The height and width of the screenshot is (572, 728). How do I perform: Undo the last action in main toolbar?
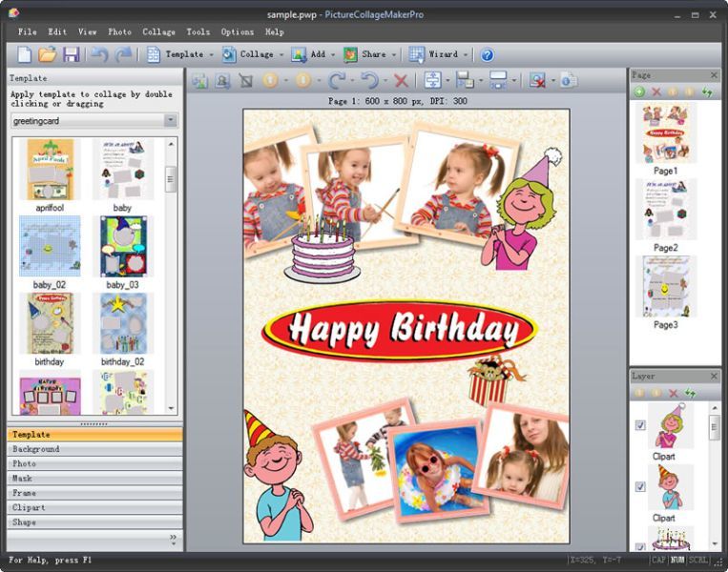[x=99, y=54]
